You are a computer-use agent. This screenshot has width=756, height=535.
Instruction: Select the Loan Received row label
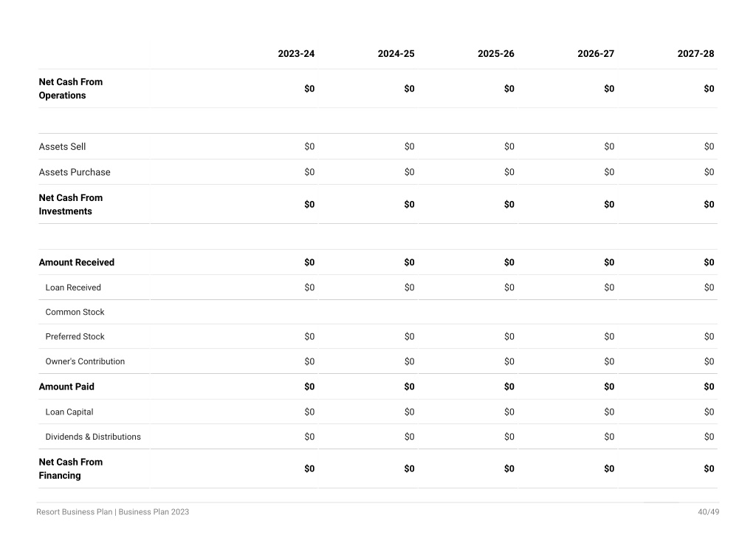pyautogui.click(x=73, y=287)
